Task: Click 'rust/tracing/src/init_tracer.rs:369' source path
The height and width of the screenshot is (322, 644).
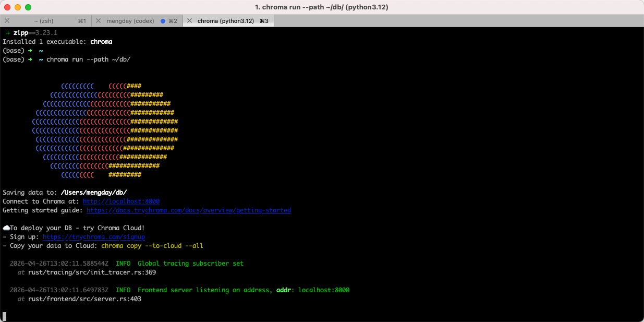Action: (92, 272)
